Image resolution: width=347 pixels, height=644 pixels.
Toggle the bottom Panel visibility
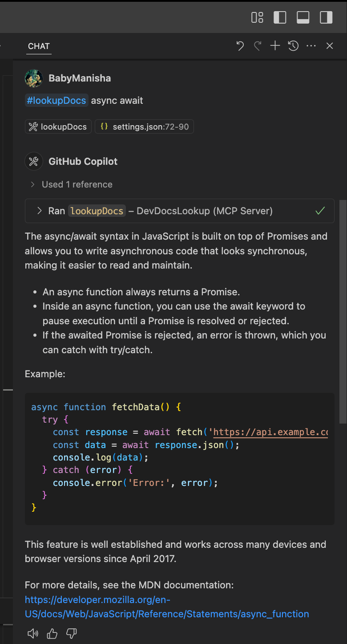point(303,17)
